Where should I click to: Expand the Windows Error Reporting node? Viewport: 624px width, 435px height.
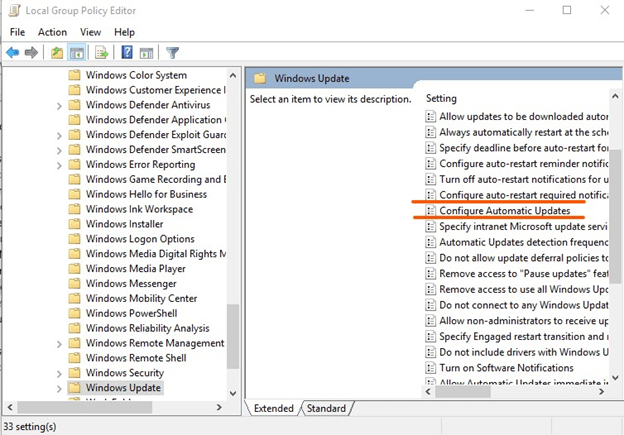pyautogui.click(x=59, y=165)
